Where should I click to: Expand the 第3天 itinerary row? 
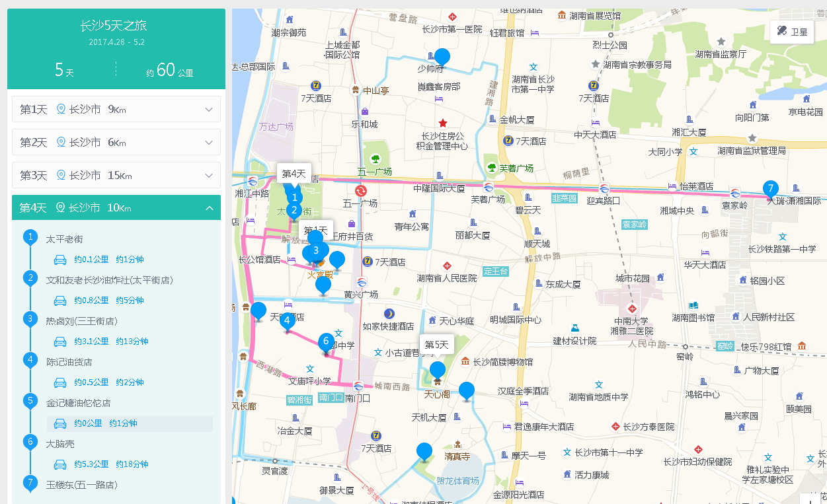(116, 175)
